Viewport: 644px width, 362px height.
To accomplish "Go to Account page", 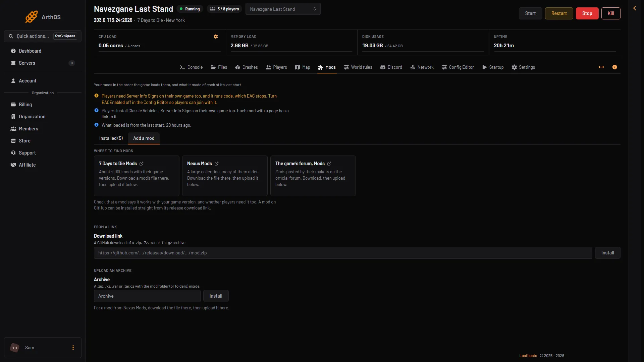I will pyautogui.click(x=43, y=81).
